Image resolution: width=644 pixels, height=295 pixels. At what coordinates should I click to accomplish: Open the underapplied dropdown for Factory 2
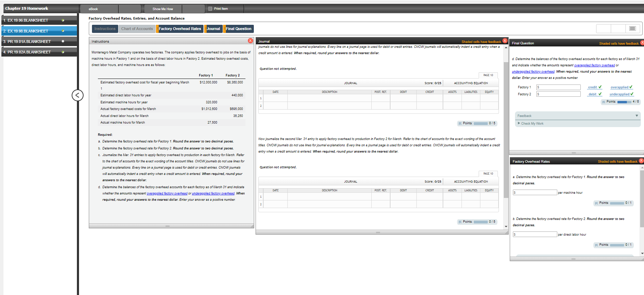[622, 94]
